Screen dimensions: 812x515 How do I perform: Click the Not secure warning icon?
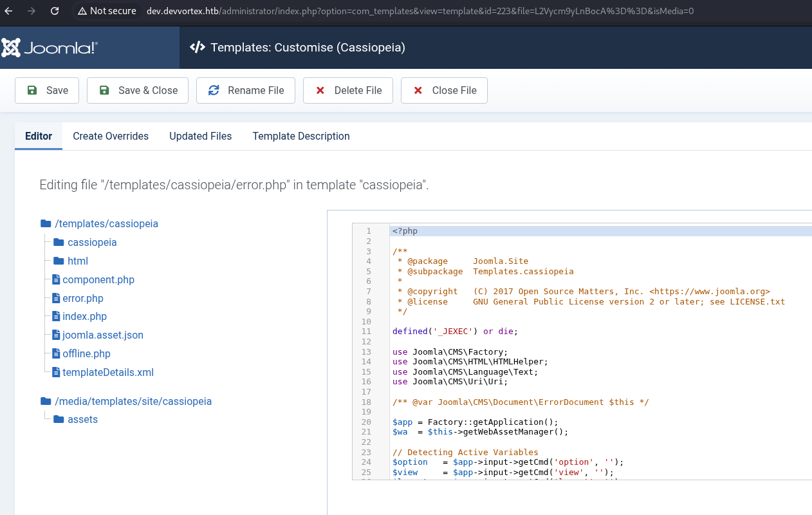[x=82, y=11]
